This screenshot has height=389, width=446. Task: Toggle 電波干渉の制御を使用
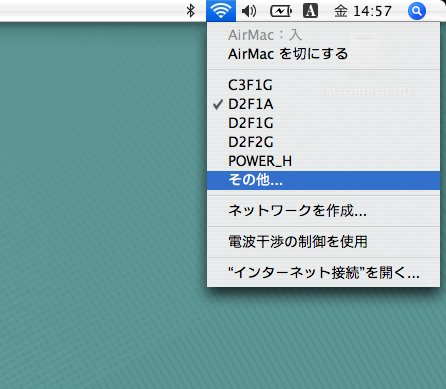[323, 242]
